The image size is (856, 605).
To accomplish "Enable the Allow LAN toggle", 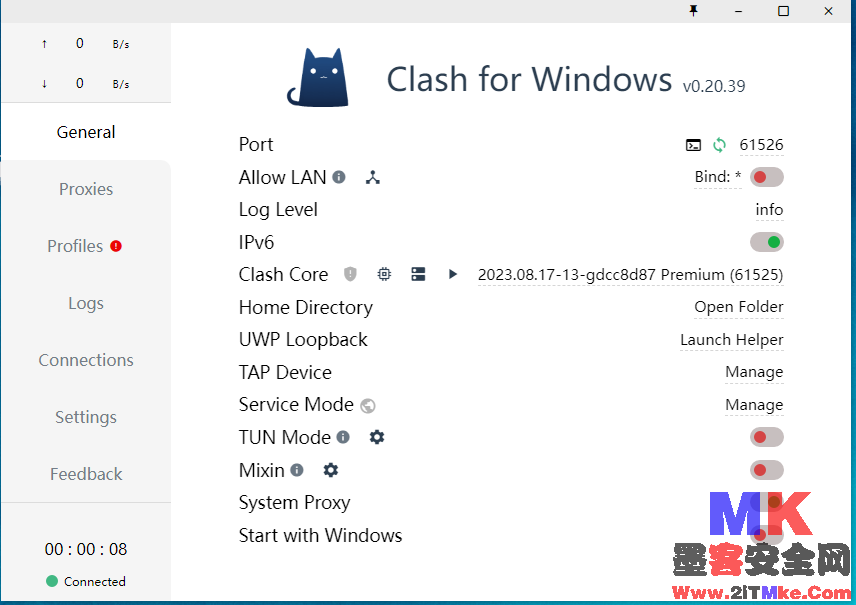I will click(766, 177).
